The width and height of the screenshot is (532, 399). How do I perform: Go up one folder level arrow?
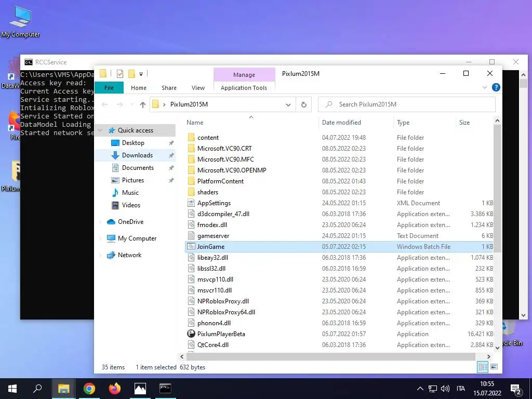(x=142, y=104)
